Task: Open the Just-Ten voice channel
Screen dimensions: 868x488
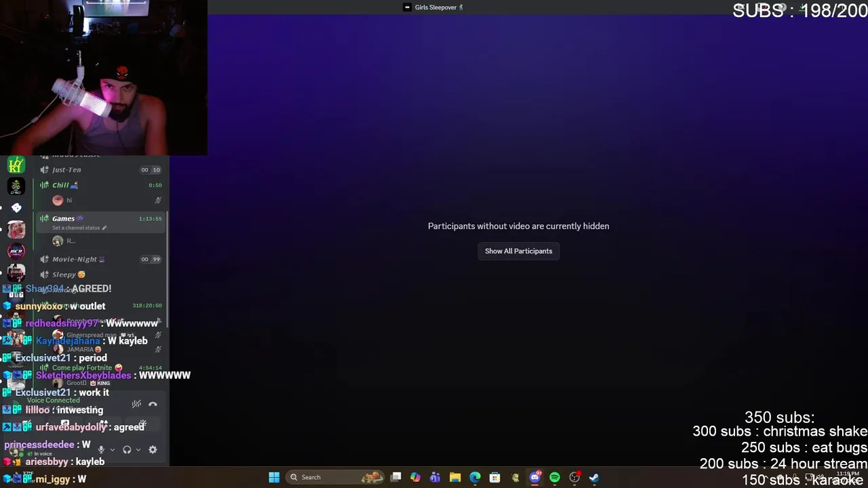Action: click(x=102, y=169)
